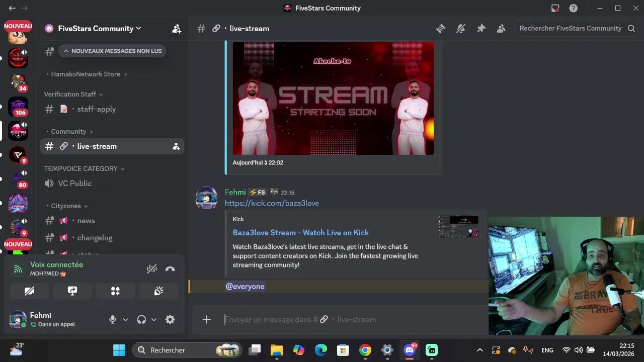Open the inbox icon in title bar

(x=555, y=8)
